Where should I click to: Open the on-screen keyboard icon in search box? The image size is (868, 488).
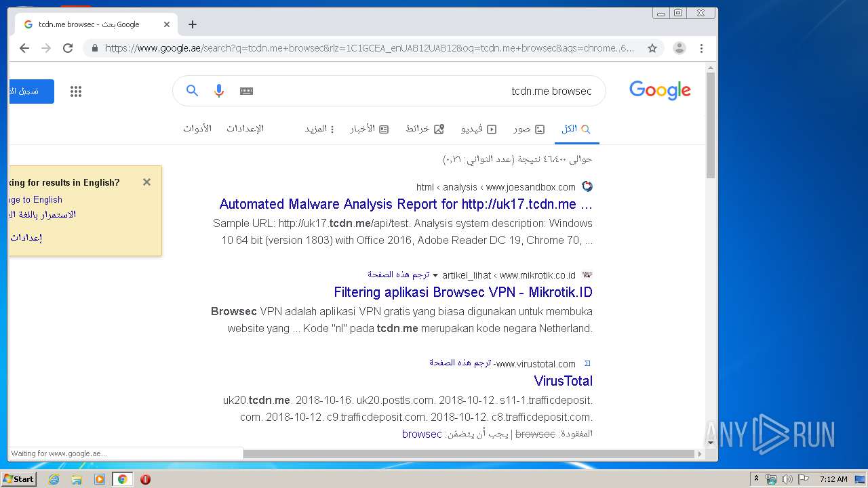(x=247, y=91)
